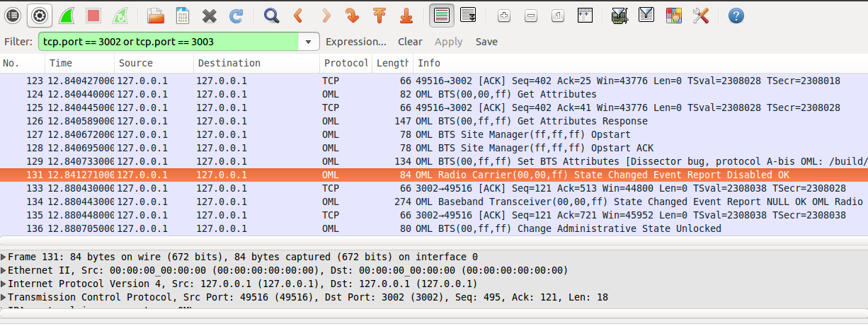Open the Expression... filter builder
The image size is (868, 326).
[356, 42]
